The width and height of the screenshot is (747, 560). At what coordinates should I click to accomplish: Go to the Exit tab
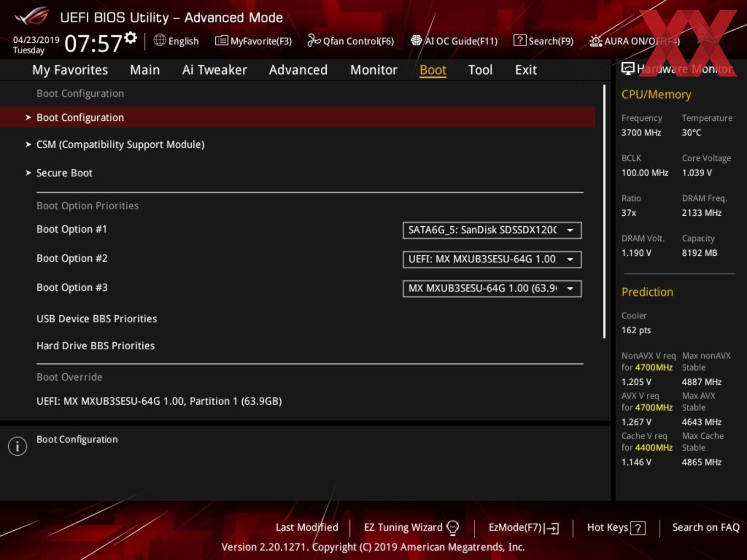[x=526, y=70]
